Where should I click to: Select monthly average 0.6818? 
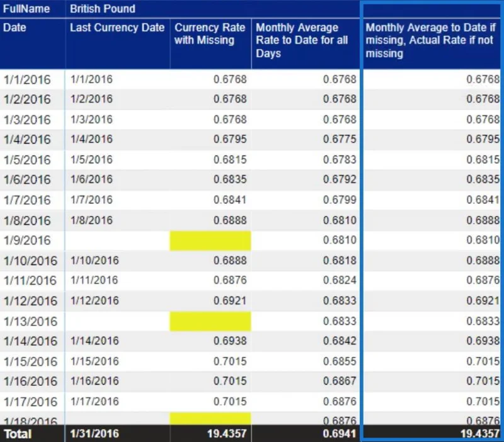[340, 261]
